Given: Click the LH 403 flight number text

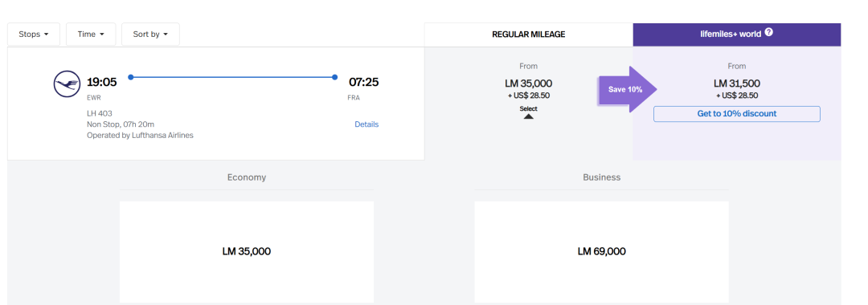Looking at the screenshot, I should 100,113.
